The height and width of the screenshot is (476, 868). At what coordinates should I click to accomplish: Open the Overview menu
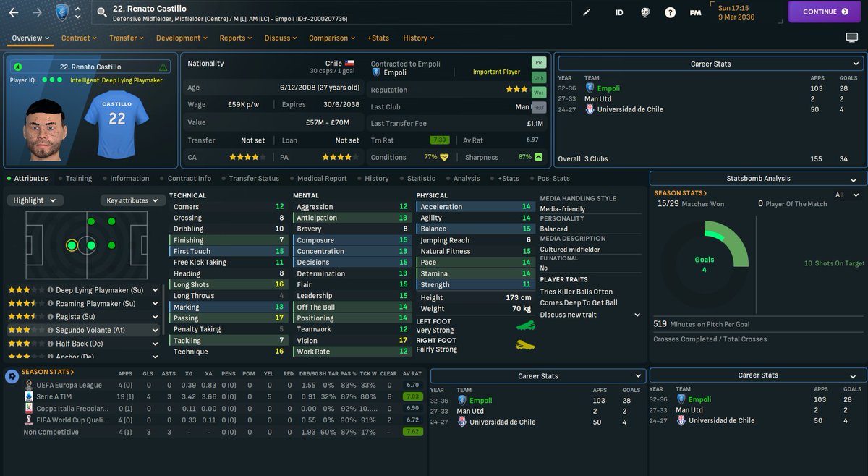point(30,38)
